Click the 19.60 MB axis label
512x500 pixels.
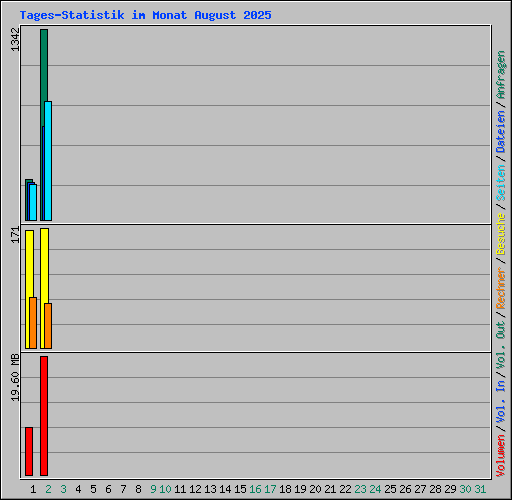[15, 377]
